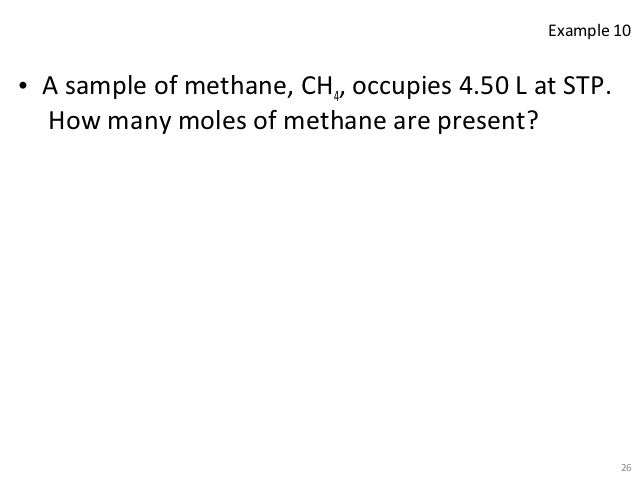
Task: Click the bullet point marker
Action: [x=23, y=86]
